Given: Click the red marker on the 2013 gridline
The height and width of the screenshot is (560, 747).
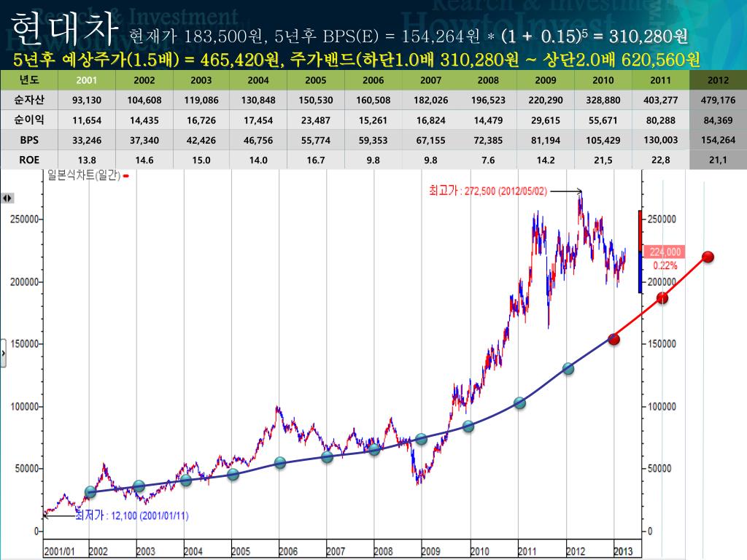Looking at the screenshot, I should [614, 339].
